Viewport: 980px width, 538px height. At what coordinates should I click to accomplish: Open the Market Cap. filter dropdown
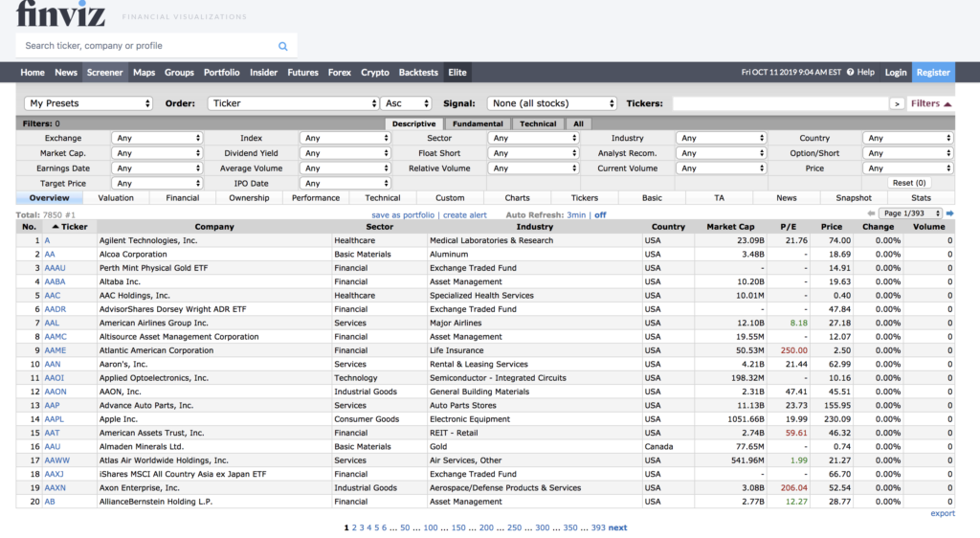tap(156, 153)
